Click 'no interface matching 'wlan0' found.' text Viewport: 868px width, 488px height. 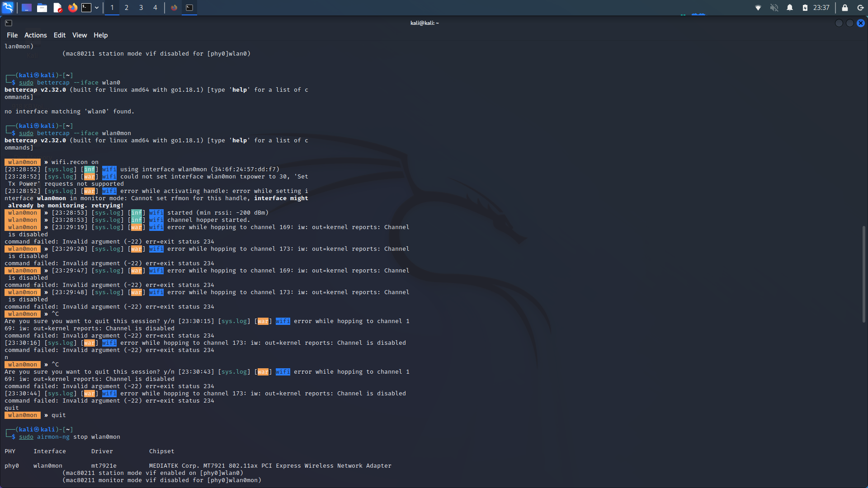click(70, 112)
